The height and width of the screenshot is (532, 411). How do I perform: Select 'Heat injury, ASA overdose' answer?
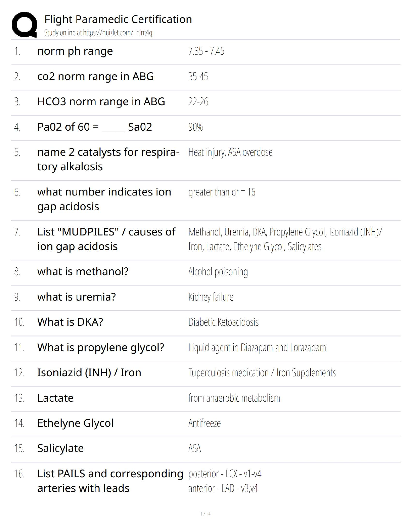click(x=230, y=152)
